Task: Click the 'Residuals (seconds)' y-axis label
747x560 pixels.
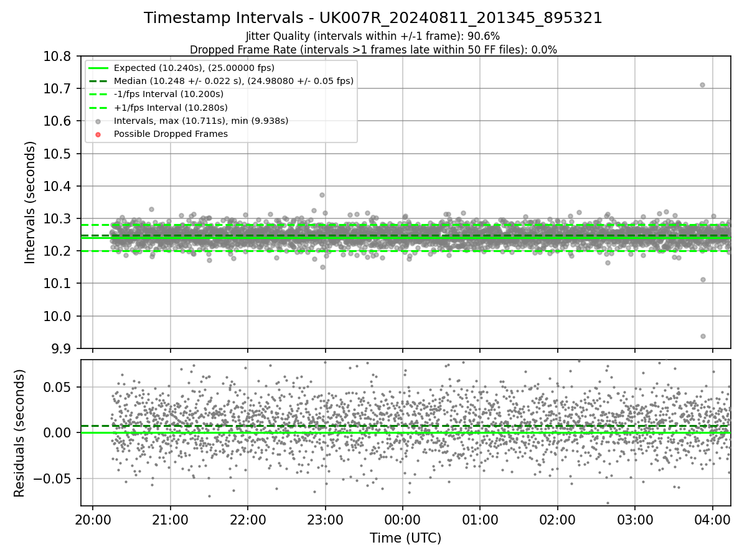Action: tap(19, 433)
